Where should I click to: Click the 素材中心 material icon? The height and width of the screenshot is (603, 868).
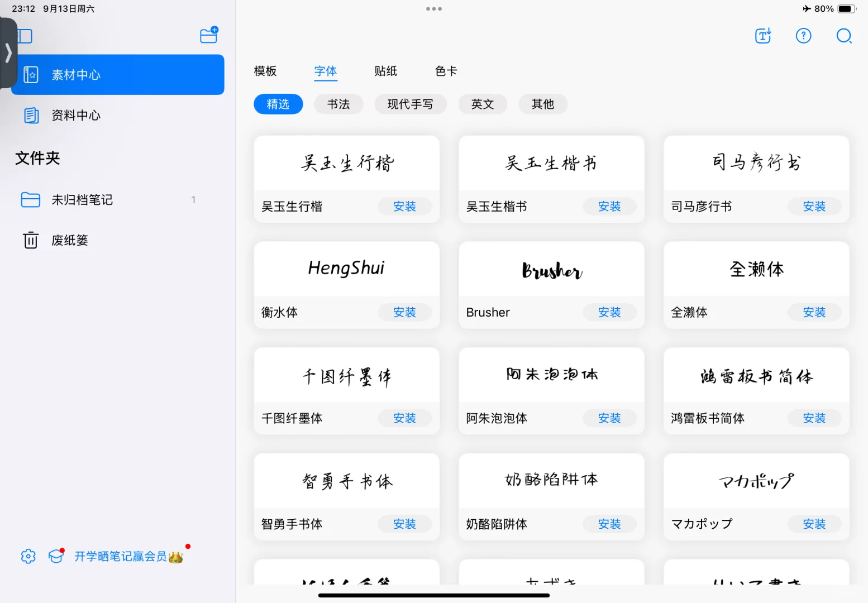click(31, 75)
